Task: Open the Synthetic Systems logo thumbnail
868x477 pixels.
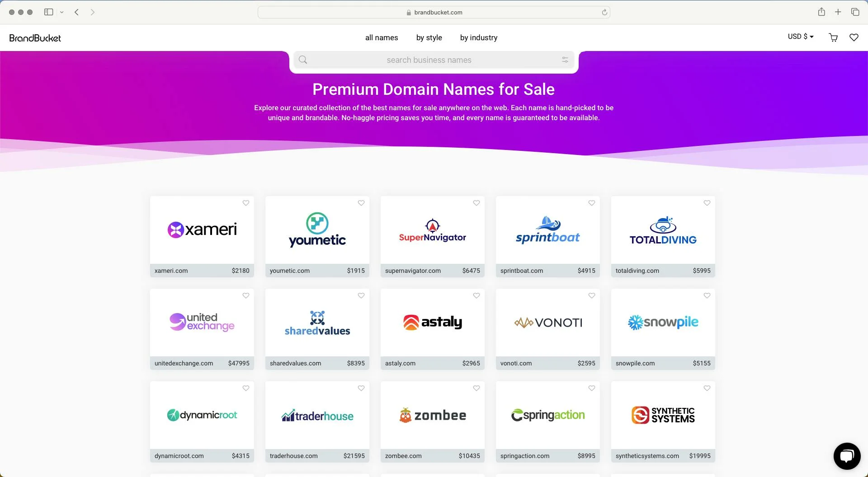Action: pyautogui.click(x=663, y=415)
